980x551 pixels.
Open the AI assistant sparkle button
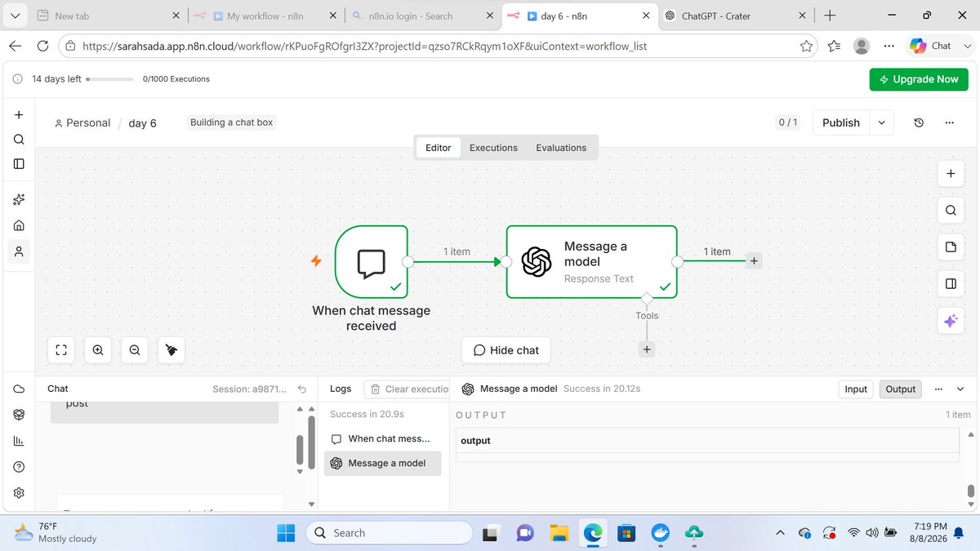(x=951, y=322)
